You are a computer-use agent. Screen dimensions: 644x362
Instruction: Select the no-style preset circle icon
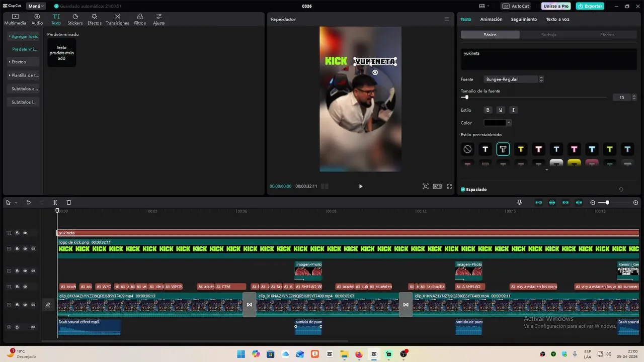(x=467, y=149)
